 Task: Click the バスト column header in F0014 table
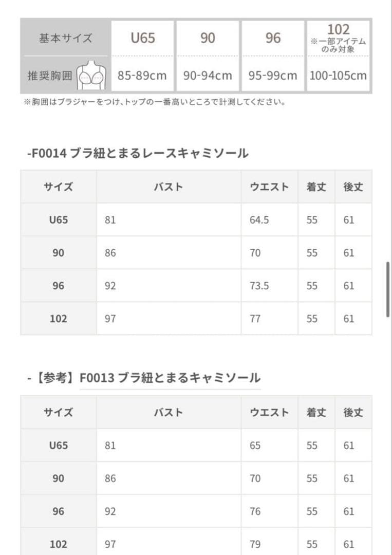169,187
